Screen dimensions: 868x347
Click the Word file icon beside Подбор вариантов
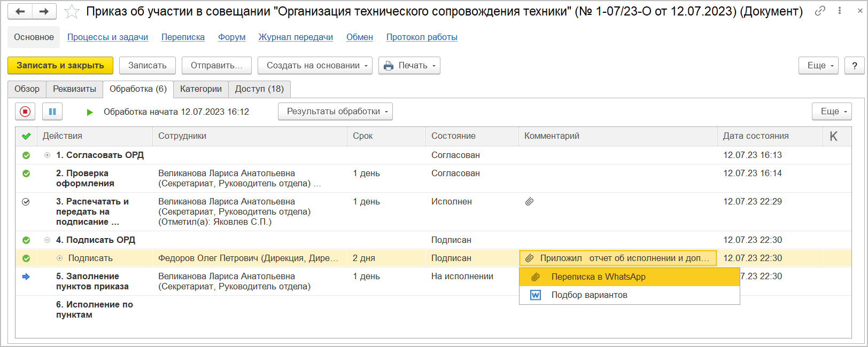coord(535,295)
